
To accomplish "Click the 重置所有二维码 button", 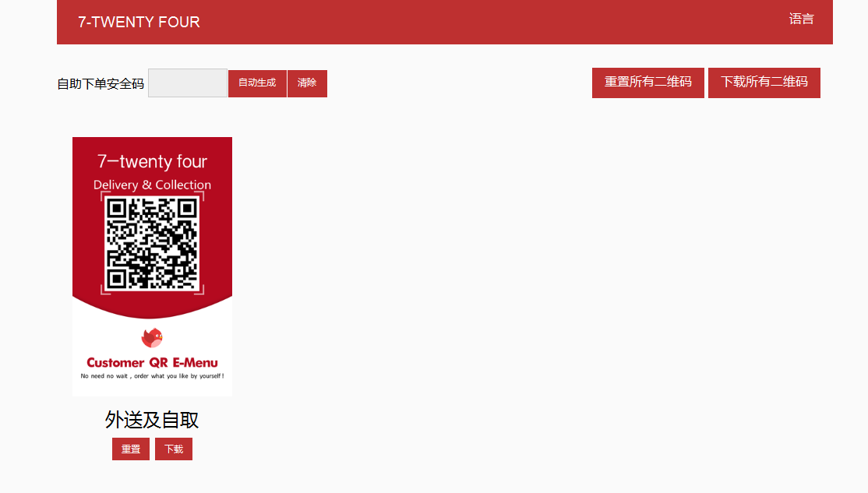I will point(648,83).
